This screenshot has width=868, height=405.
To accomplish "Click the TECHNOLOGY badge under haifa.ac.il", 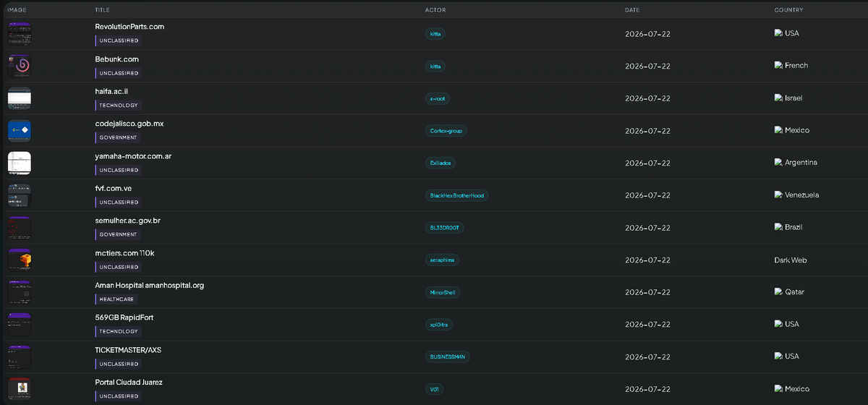I will coord(119,106).
